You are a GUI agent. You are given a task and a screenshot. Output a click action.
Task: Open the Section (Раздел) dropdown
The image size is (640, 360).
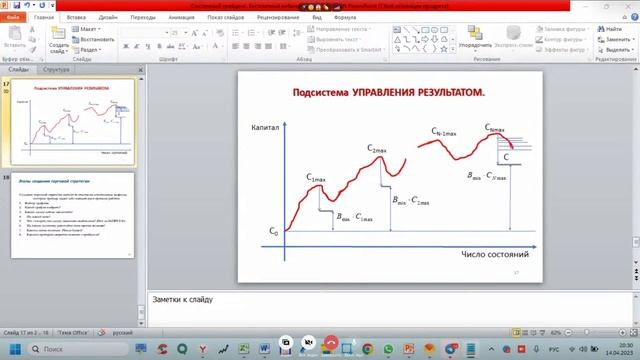[x=87, y=50]
